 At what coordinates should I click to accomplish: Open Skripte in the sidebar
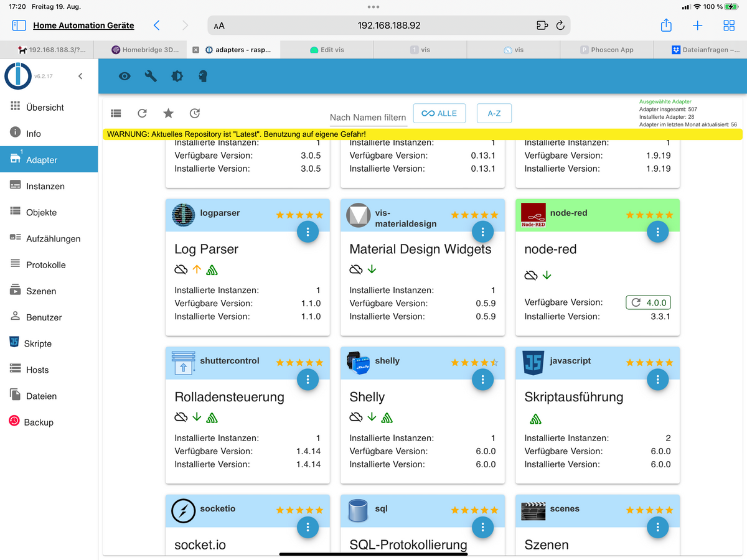49,343
